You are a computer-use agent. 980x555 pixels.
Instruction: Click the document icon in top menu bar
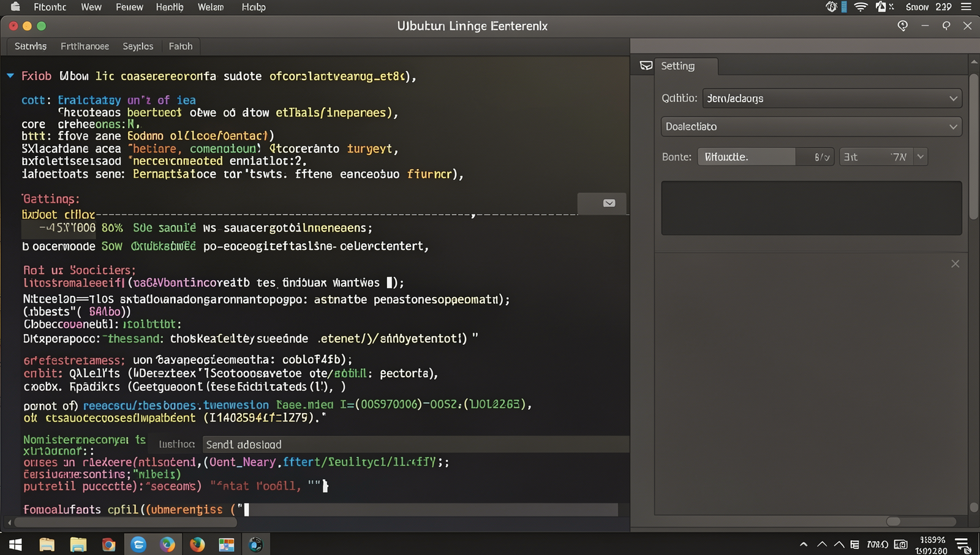tap(881, 7)
